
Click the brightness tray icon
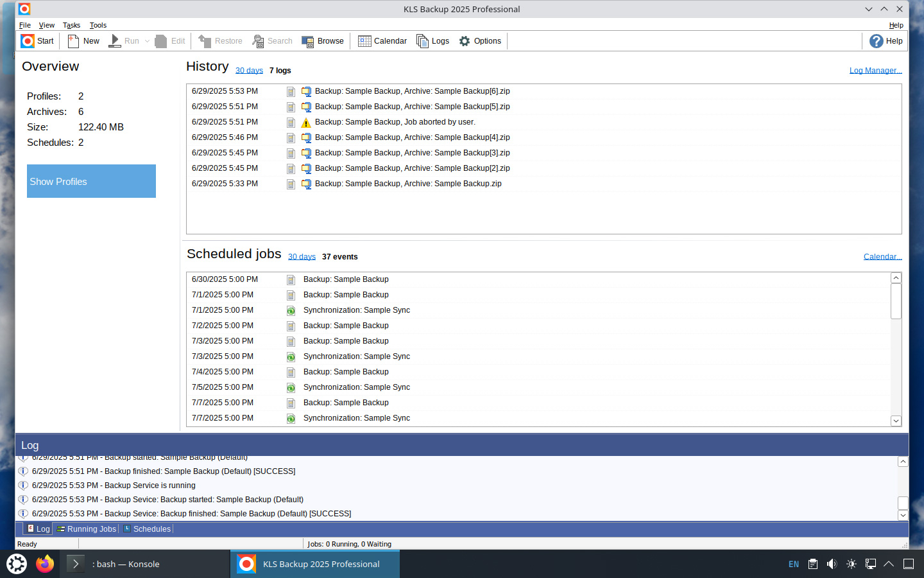(x=851, y=564)
